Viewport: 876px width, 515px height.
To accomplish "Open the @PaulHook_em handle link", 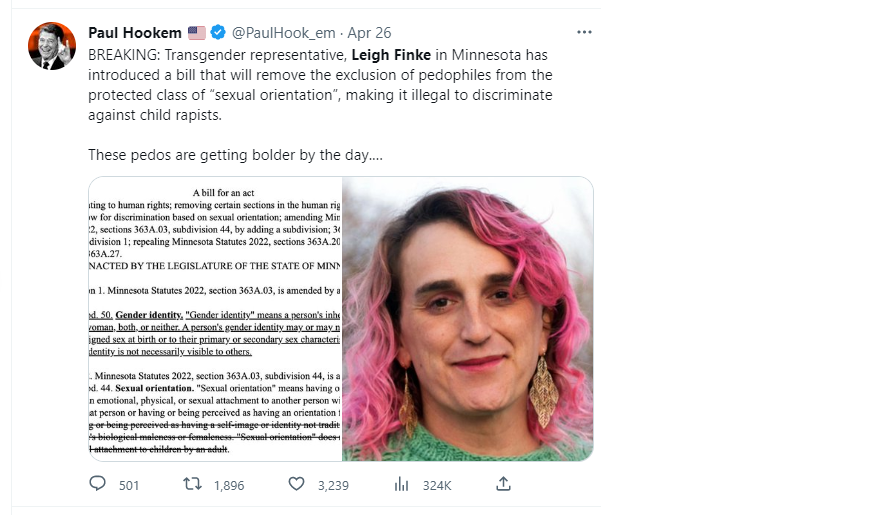I will pos(283,33).
